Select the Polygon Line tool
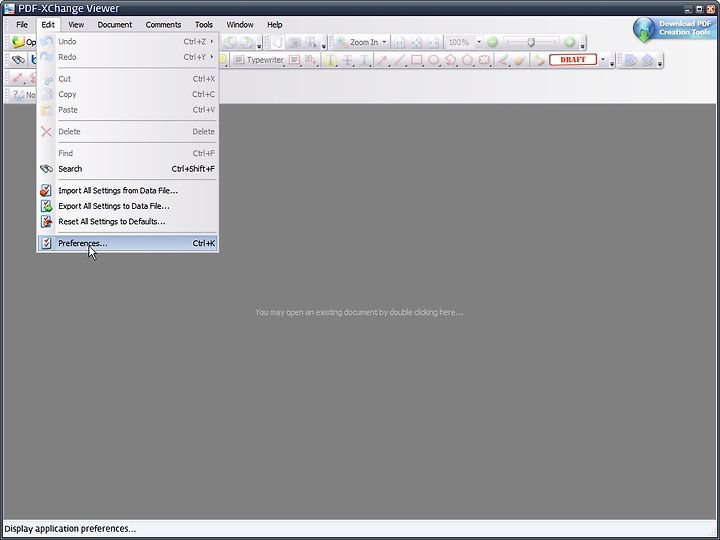This screenshot has height=540, width=720. coord(450,60)
